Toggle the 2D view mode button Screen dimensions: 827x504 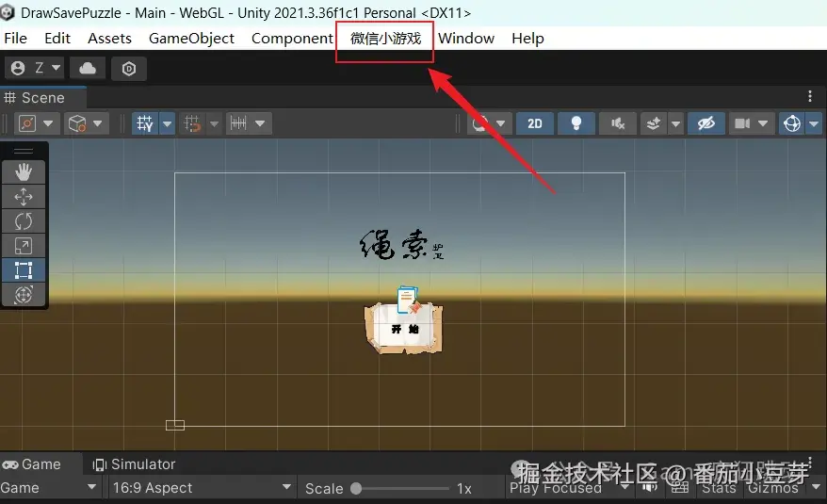535,123
